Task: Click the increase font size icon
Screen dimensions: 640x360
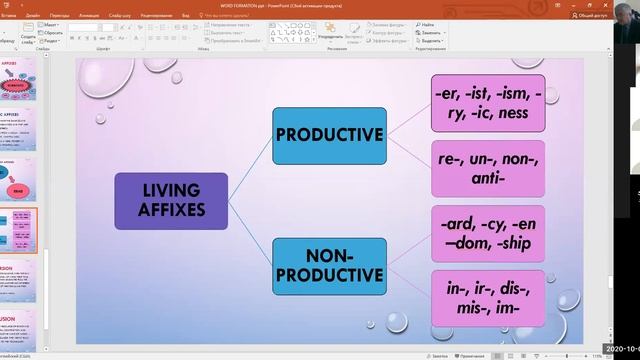Action: (x=122, y=27)
